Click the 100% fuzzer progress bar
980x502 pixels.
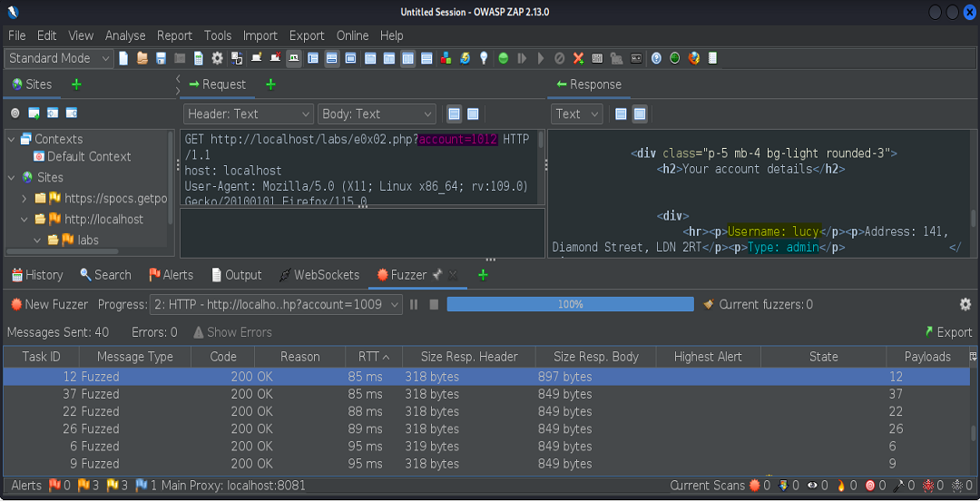(x=570, y=304)
